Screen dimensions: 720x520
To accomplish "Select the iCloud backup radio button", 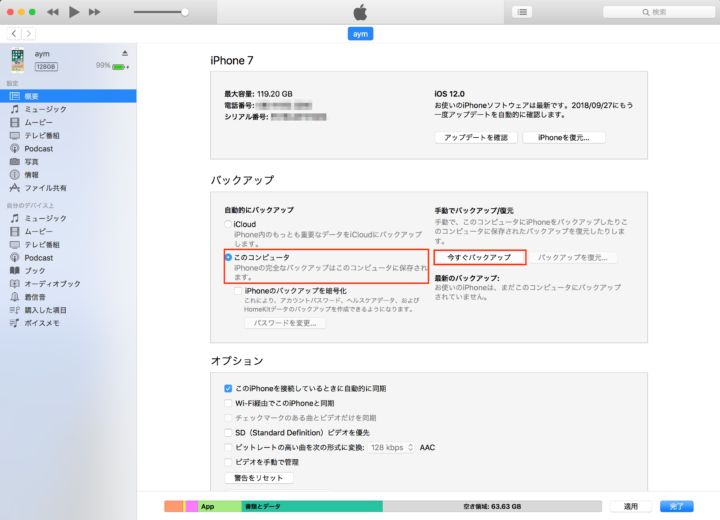I will click(x=228, y=224).
